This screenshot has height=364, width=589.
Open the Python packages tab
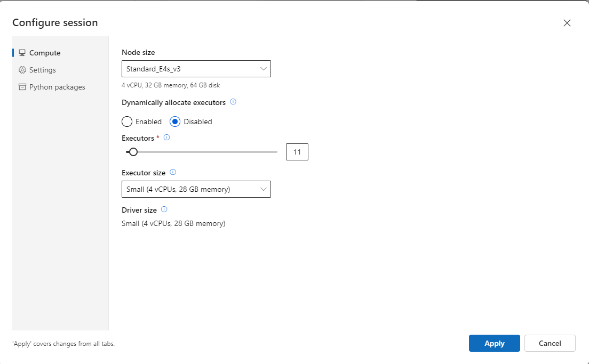click(56, 87)
